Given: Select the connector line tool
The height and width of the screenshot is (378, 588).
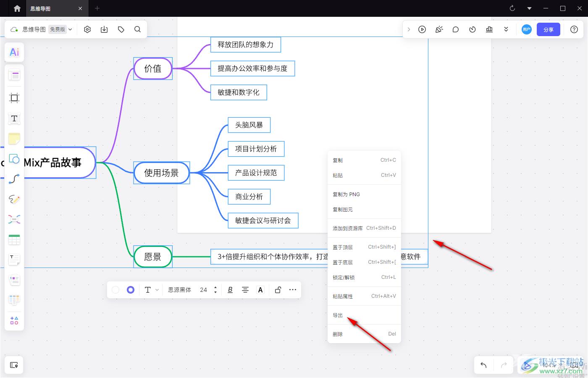Looking at the screenshot, I should pyautogui.click(x=14, y=179).
